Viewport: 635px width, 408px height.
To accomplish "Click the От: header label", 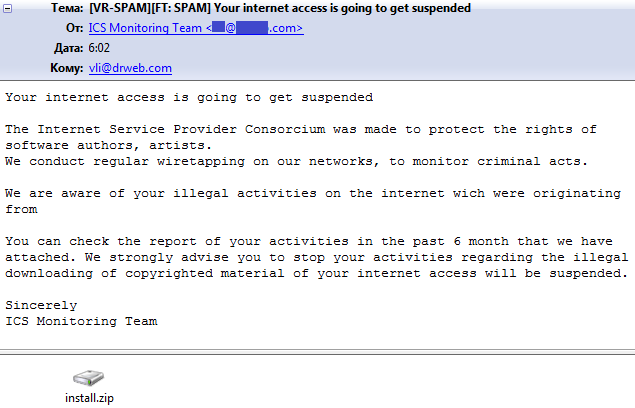I will click(x=74, y=28).
